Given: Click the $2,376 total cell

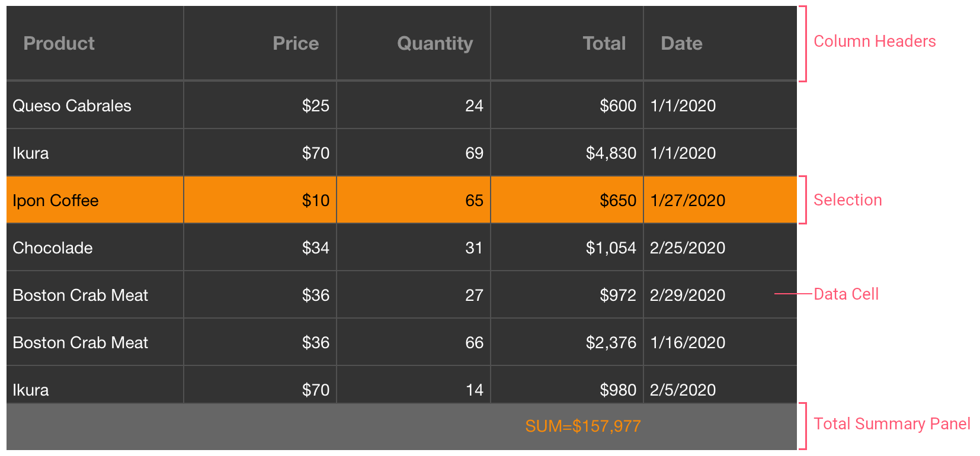Looking at the screenshot, I should [610, 342].
